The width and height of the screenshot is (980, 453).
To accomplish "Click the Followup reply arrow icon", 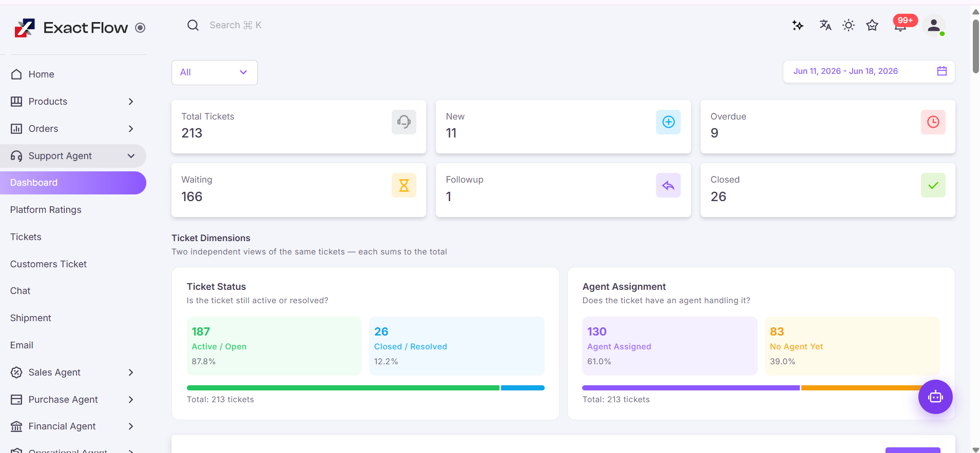I will 668,185.
